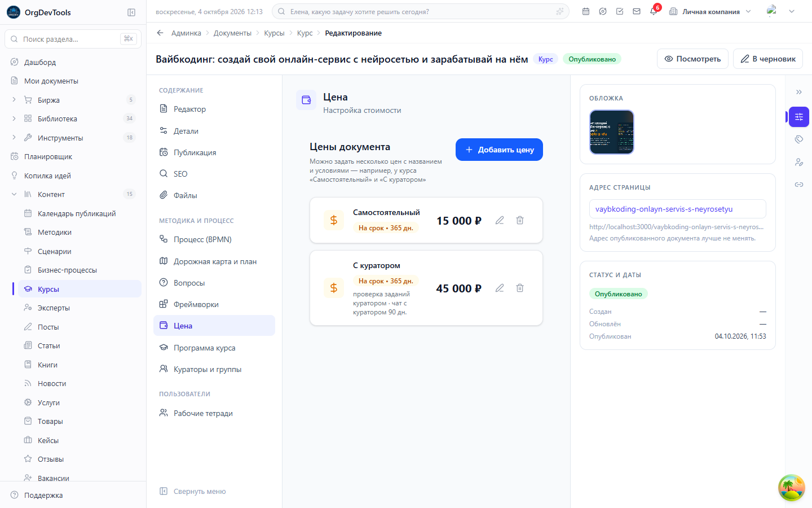The width and height of the screenshot is (812, 508).
Task: Move course В черновик
Action: (x=768, y=59)
